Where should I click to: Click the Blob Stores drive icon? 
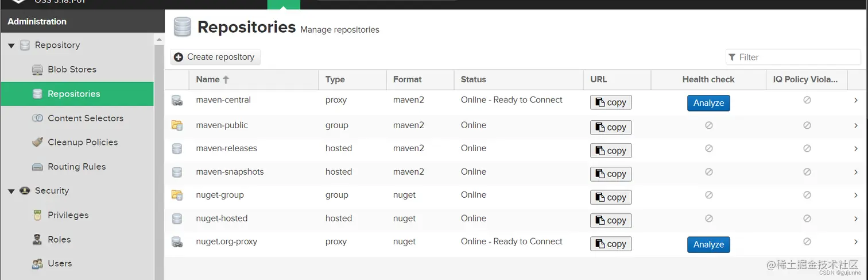click(37, 70)
